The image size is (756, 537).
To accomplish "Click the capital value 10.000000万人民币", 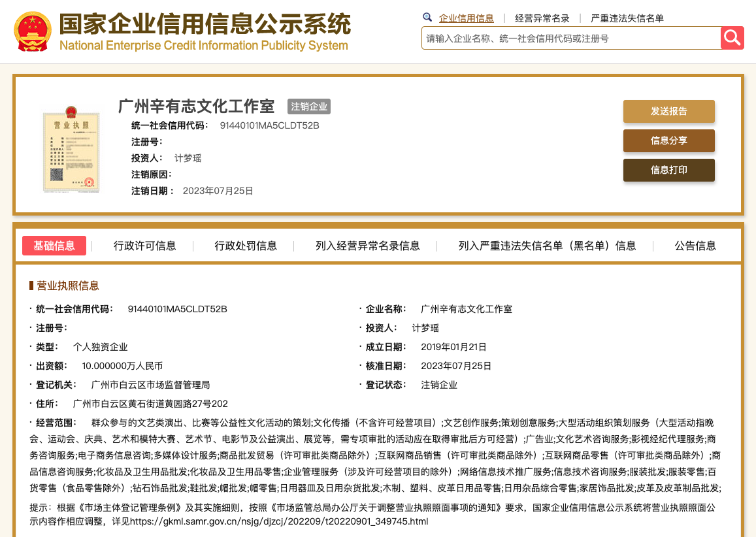I will point(122,366).
